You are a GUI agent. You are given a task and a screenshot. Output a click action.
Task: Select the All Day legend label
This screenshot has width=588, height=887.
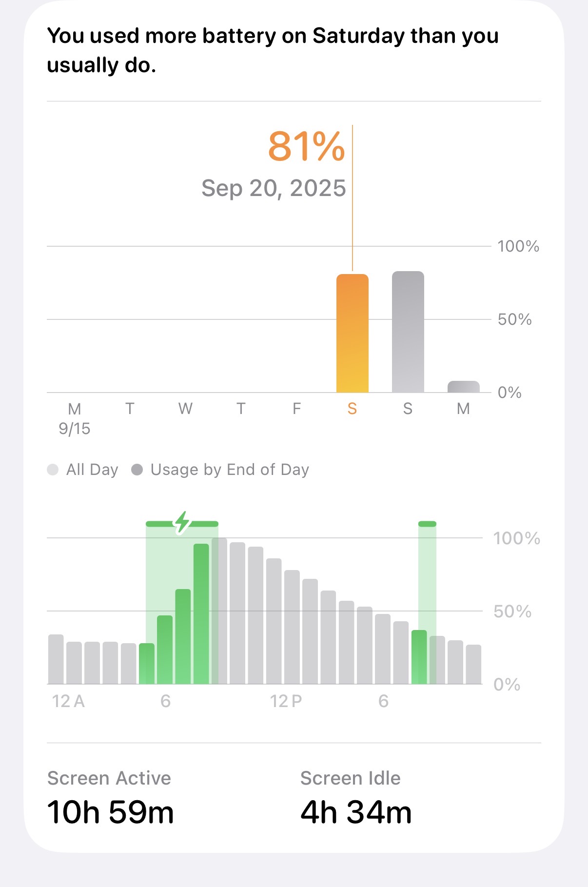click(x=92, y=470)
